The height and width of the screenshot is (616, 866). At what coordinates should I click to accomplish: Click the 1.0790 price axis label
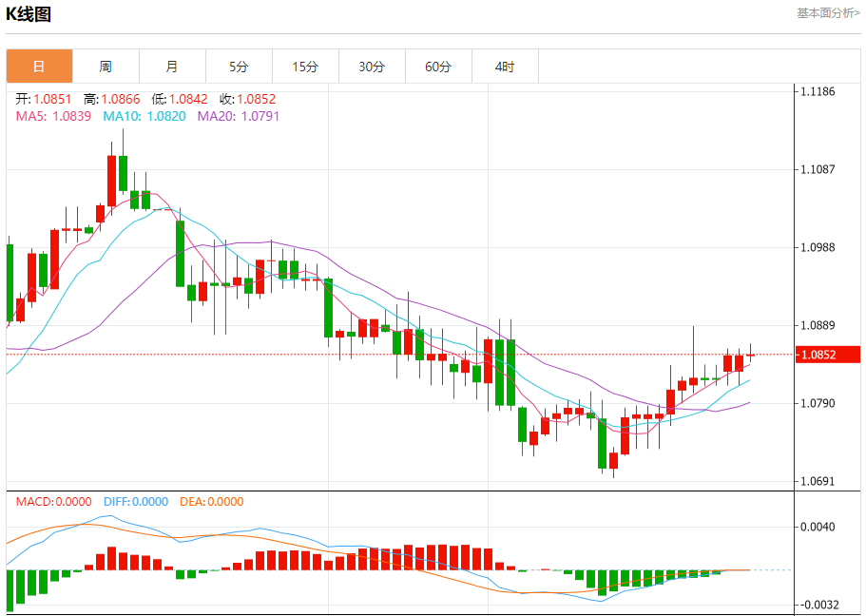[x=818, y=403]
